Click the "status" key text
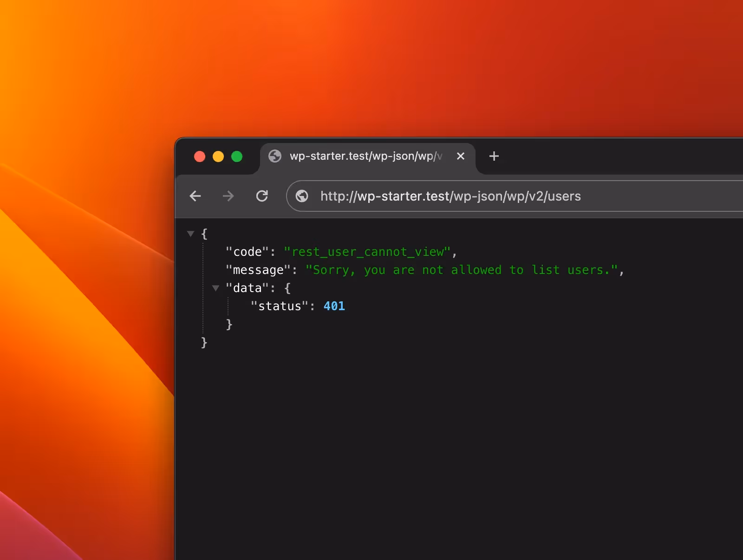Image resolution: width=743 pixels, height=560 pixels. click(x=280, y=306)
